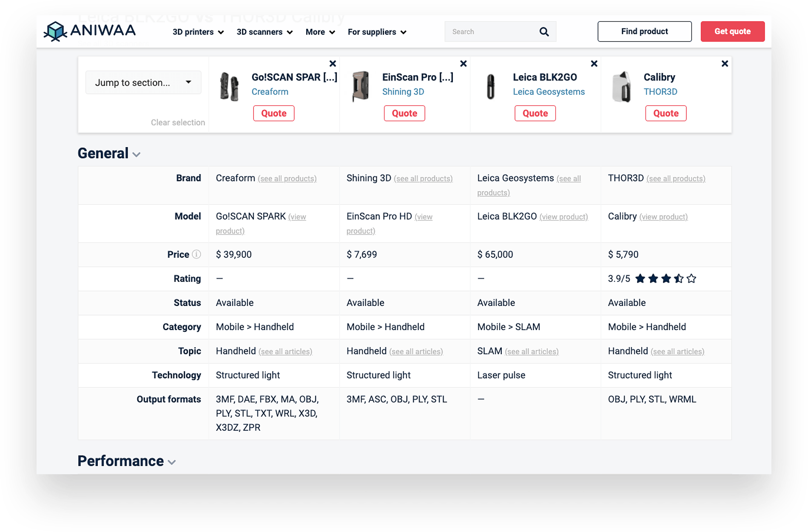This screenshot has width=808, height=532.
Task: See all articles in Shining 3D column
Action: (416, 351)
